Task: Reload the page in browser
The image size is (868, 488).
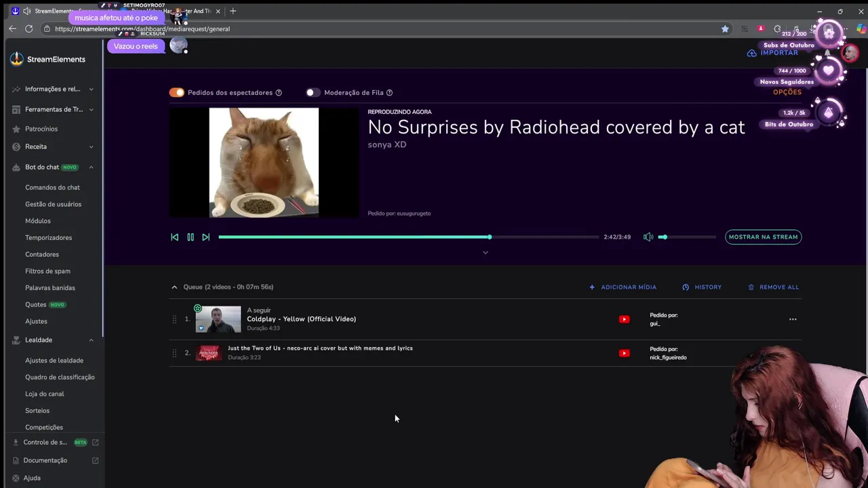Action: pyautogui.click(x=28, y=28)
